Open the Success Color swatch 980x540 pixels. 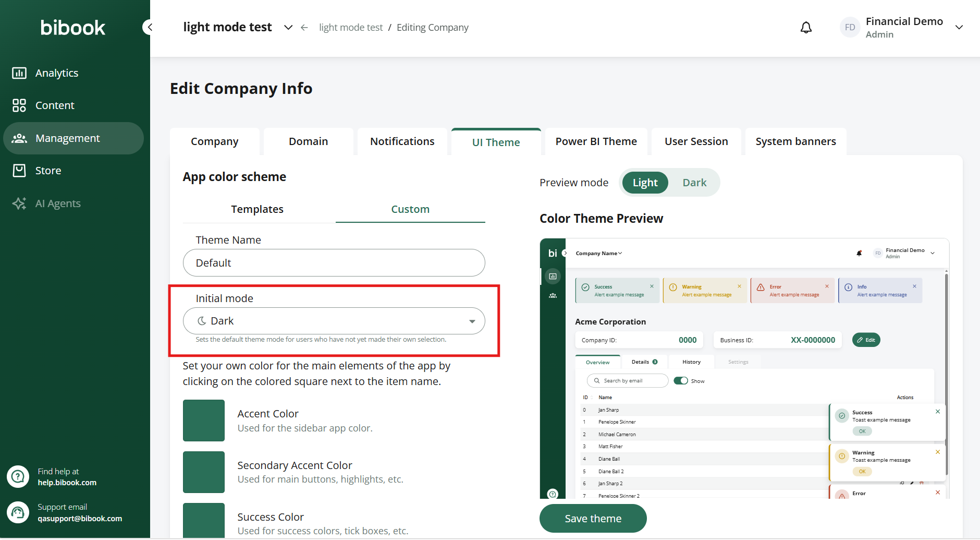pyautogui.click(x=204, y=520)
